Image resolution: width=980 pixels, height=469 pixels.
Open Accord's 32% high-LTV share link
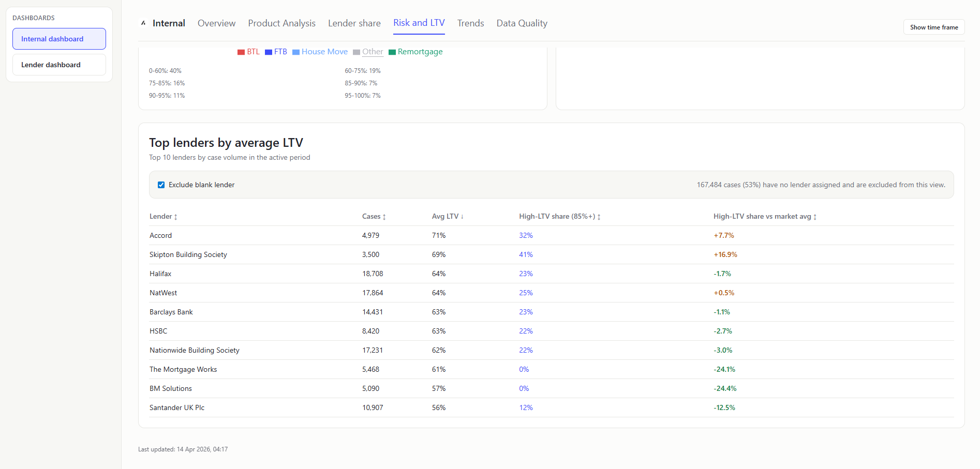tap(526, 235)
